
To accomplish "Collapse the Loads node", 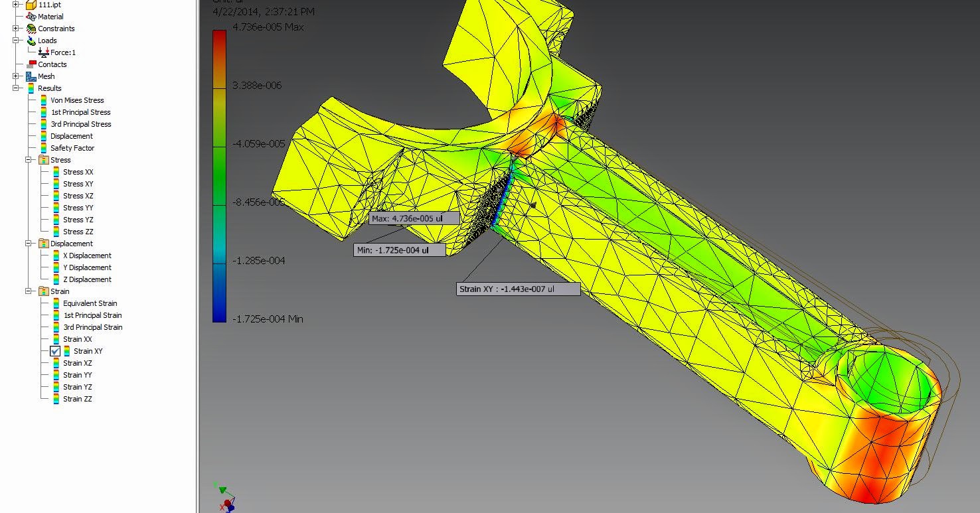I will [x=16, y=40].
